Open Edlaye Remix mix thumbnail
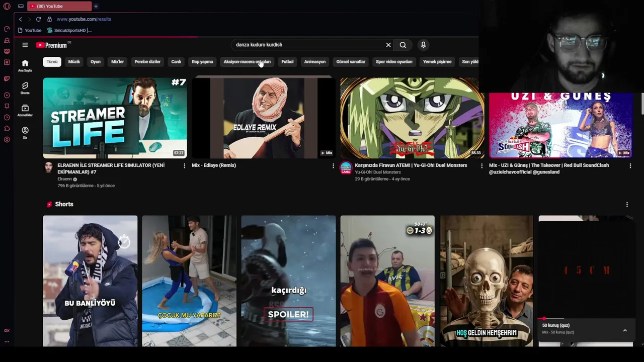The height and width of the screenshot is (362, 644). tap(264, 118)
